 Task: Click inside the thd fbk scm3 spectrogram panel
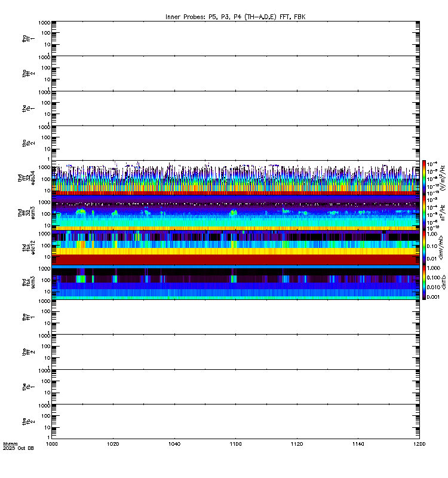pyautogui.click(x=235, y=282)
